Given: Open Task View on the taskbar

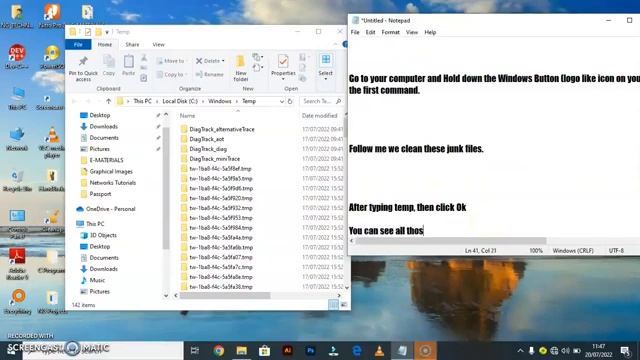Looking at the screenshot, I should [195, 350].
